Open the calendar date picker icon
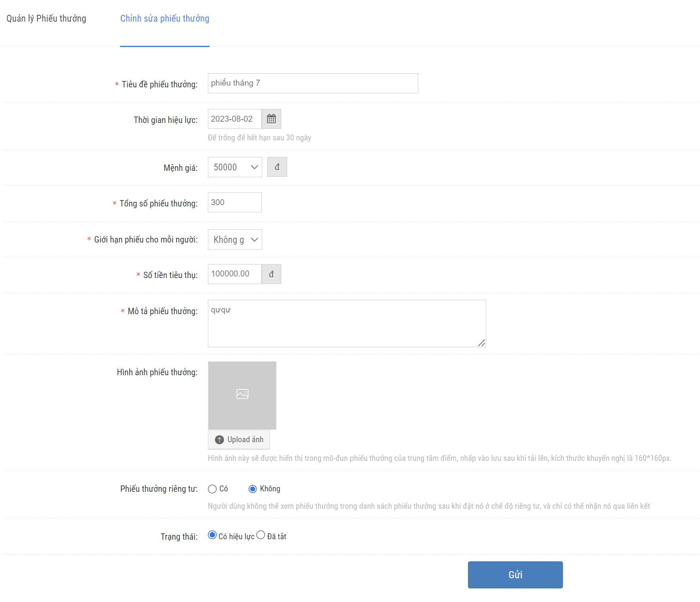Viewport: 700px width, 602px height. tap(271, 119)
